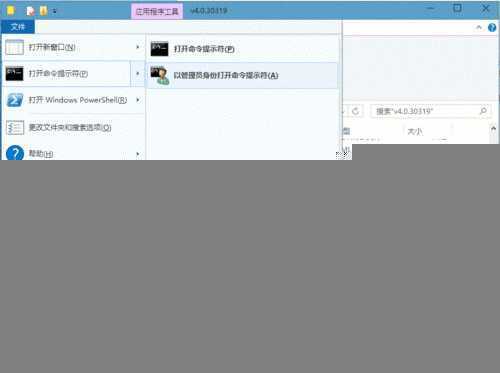Open the quick access toolbar customize dropdown
The width and height of the screenshot is (500, 373).
pos(54,11)
